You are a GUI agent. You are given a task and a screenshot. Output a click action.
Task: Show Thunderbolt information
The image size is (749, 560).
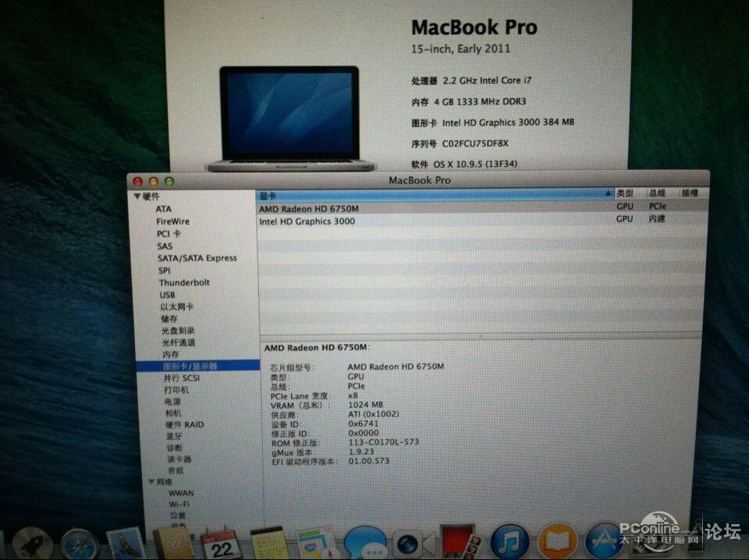(x=184, y=282)
